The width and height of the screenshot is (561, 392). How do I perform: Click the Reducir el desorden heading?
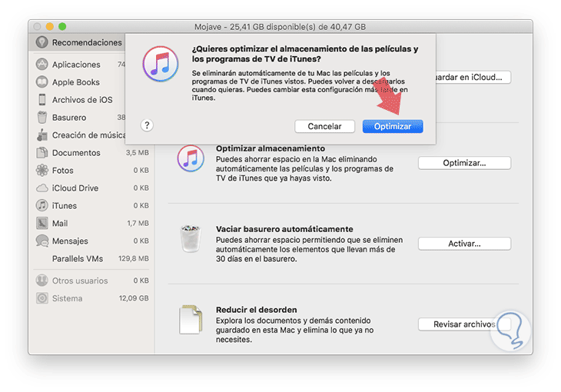[256, 309]
